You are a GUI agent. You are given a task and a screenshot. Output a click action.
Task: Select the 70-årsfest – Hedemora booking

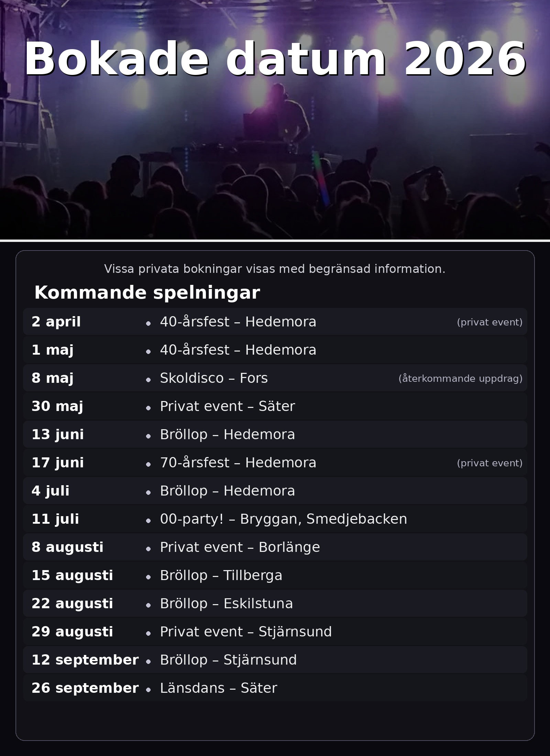tap(238, 463)
